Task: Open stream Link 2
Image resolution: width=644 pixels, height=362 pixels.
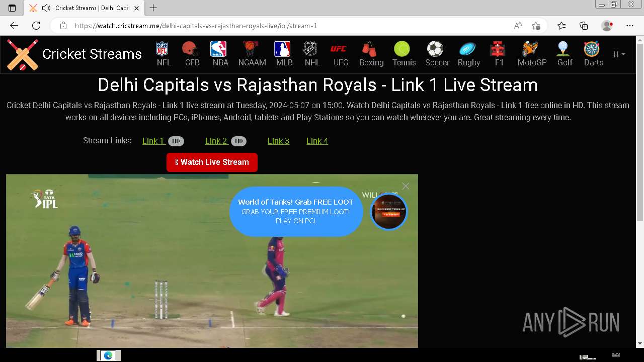Action: pos(216,141)
